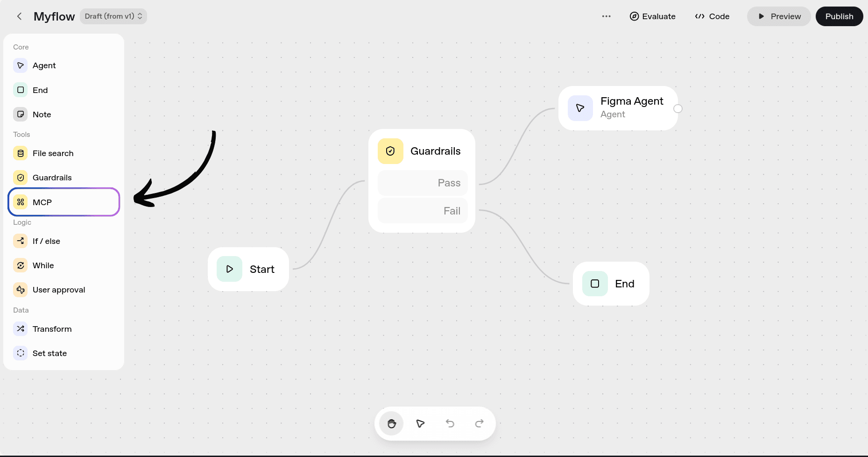Image resolution: width=868 pixels, height=457 pixels.
Task: Click the User approval label
Action: click(x=59, y=290)
